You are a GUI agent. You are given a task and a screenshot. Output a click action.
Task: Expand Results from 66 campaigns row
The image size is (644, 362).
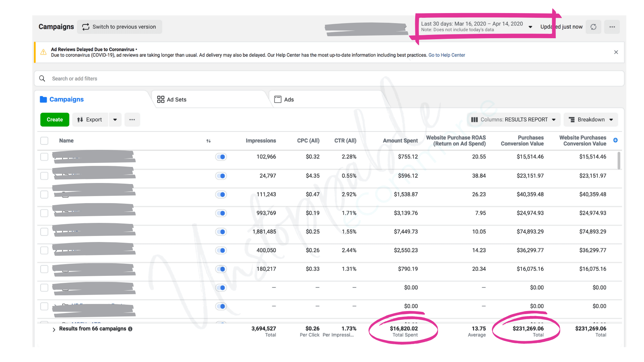coord(54,329)
